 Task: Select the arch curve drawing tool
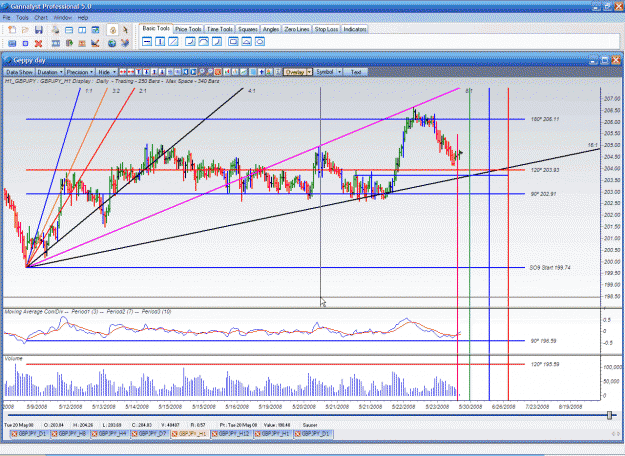click(x=203, y=41)
